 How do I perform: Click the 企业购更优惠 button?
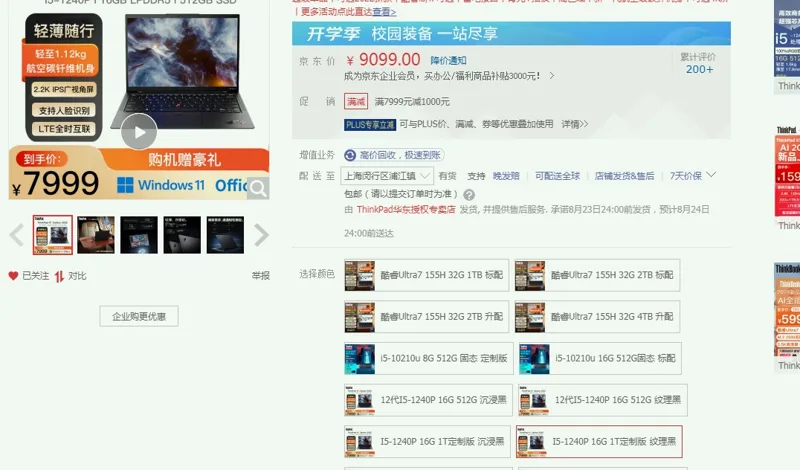(x=139, y=316)
